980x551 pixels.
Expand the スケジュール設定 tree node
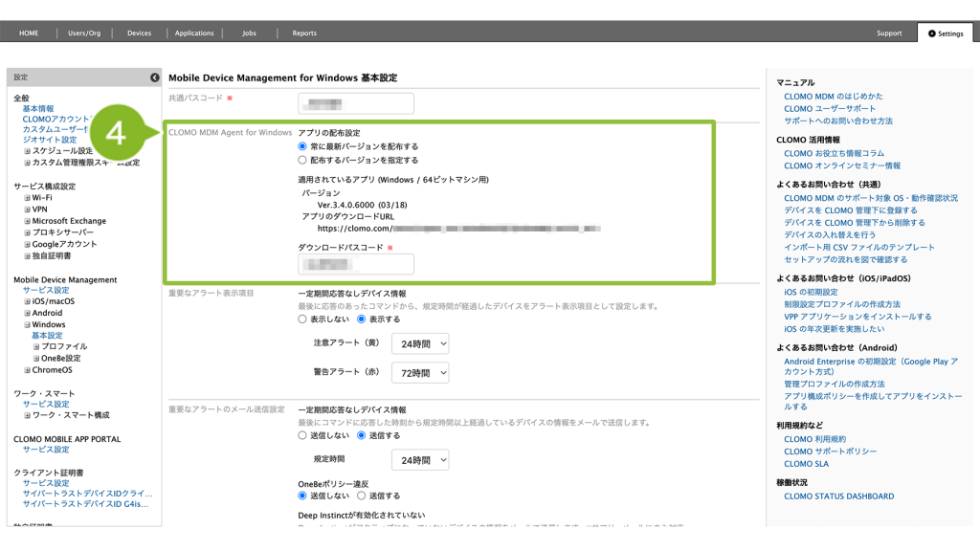(27, 151)
